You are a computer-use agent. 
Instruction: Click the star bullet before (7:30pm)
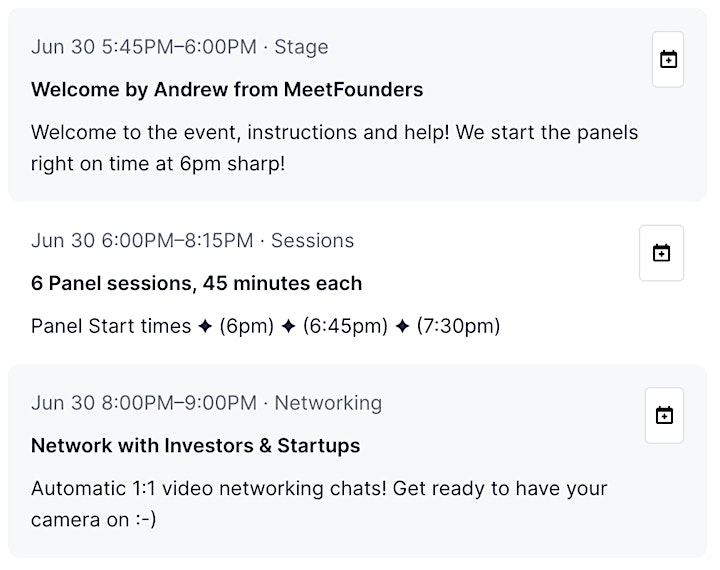pos(402,326)
